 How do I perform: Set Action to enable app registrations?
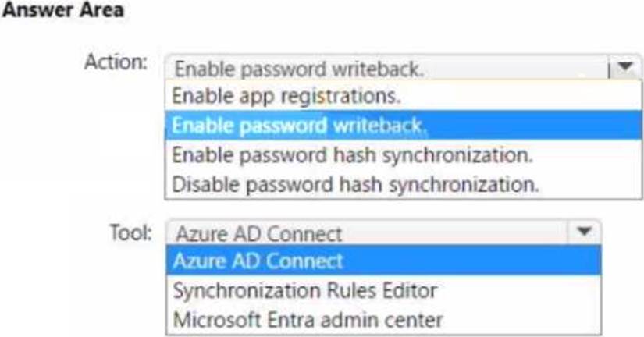[286, 97]
